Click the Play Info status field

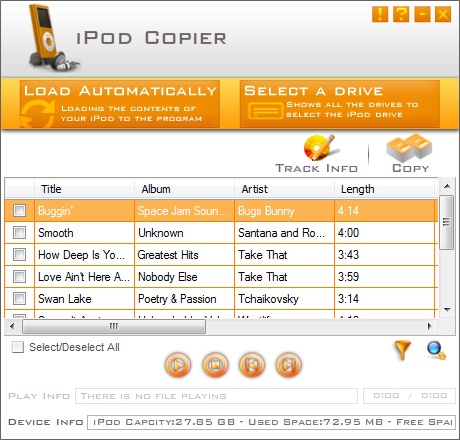click(216, 396)
